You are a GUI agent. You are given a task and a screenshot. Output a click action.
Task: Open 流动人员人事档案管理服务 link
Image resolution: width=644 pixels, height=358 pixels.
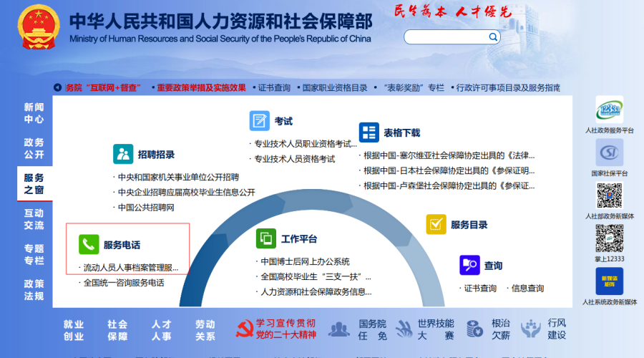click(x=131, y=268)
